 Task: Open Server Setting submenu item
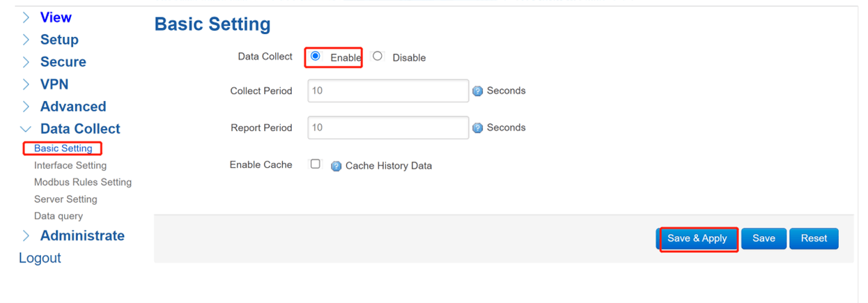pyautogui.click(x=65, y=199)
